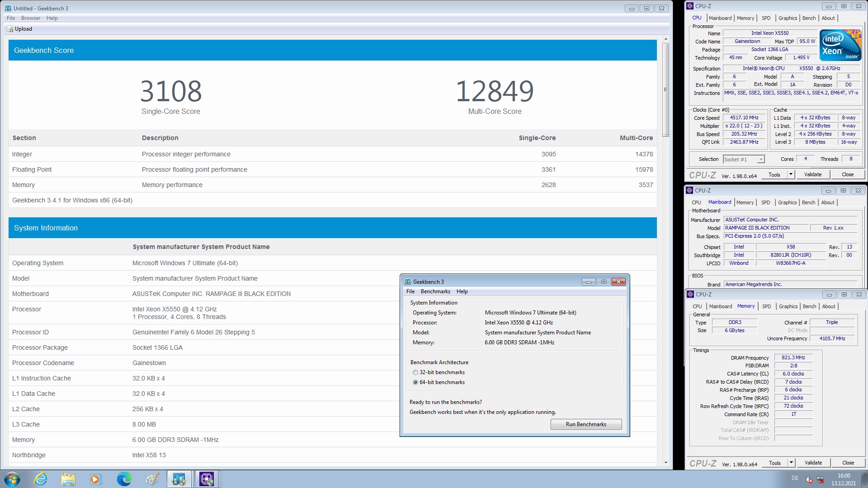This screenshot has width=868, height=488.
Task: Select 64-bit benchmarks option
Action: (415, 382)
